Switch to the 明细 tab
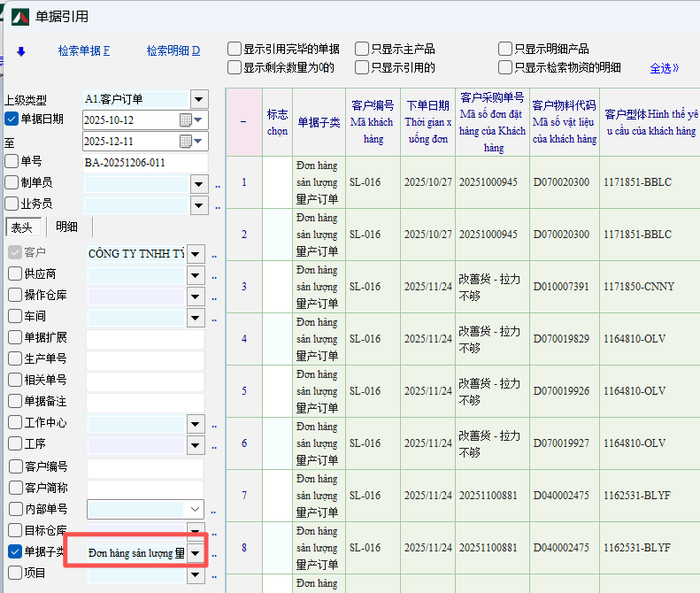This screenshot has height=593, width=700. [66, 227]
